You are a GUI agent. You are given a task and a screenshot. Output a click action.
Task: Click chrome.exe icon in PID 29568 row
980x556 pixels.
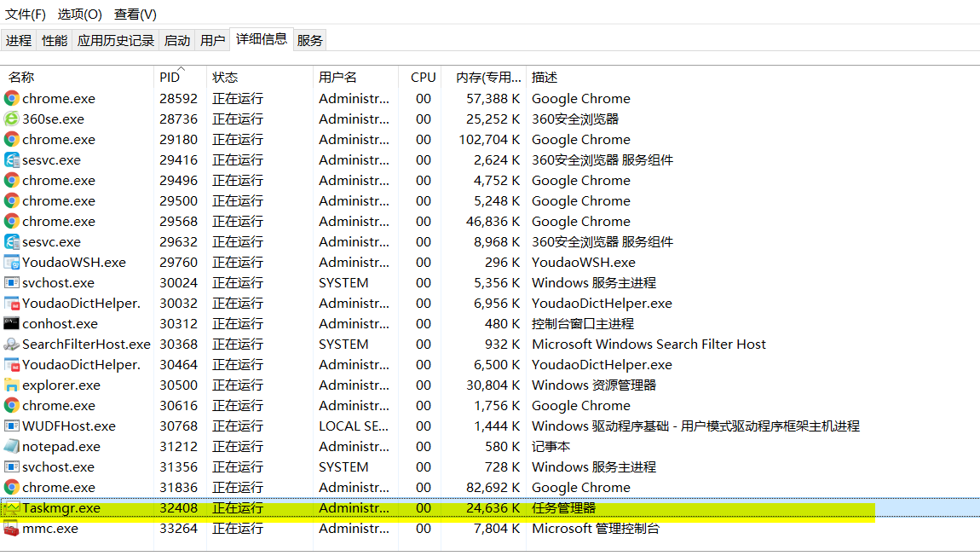pos(11,222)
